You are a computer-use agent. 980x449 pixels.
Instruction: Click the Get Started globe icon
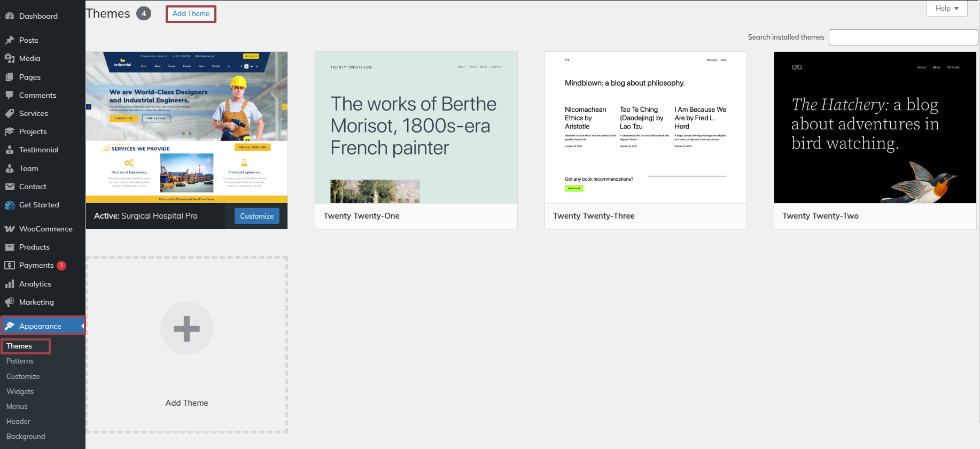pos(10,205)
